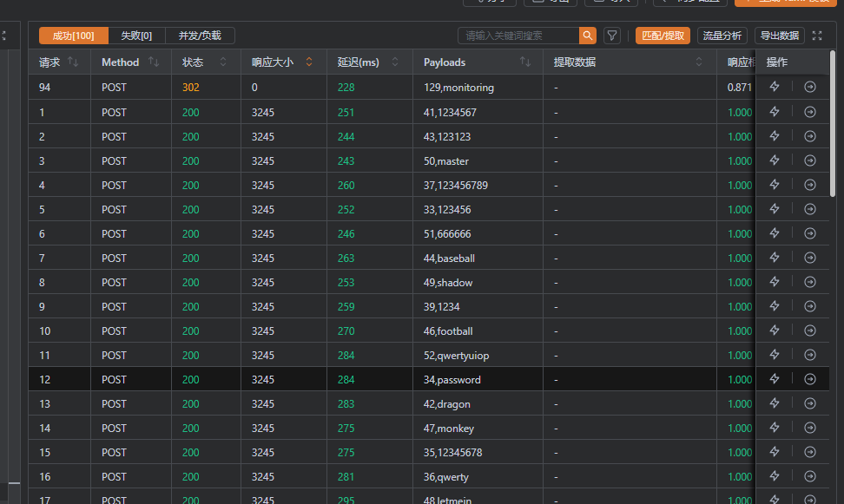The height and width of the screenshot is (504, 844).
Task: Click the 导出数据 button
Action: [x=779, y=36]
